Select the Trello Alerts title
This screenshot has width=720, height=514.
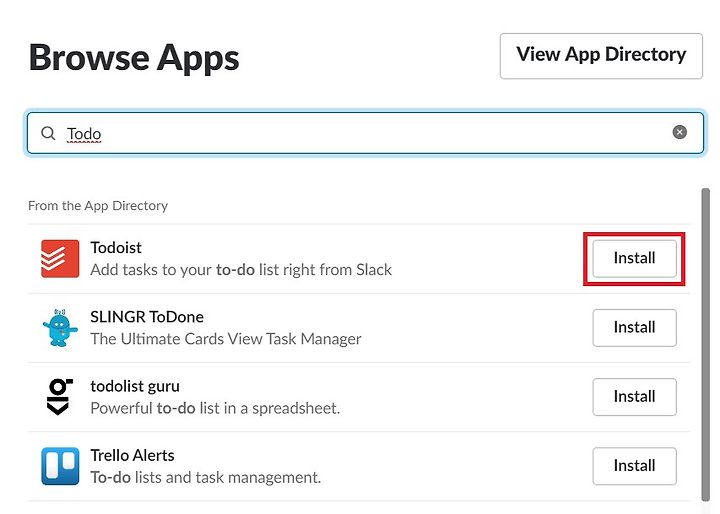[132, 455]
